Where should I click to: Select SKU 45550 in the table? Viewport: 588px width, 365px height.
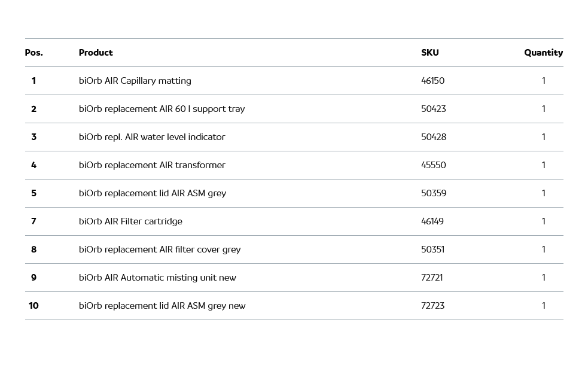433,165
